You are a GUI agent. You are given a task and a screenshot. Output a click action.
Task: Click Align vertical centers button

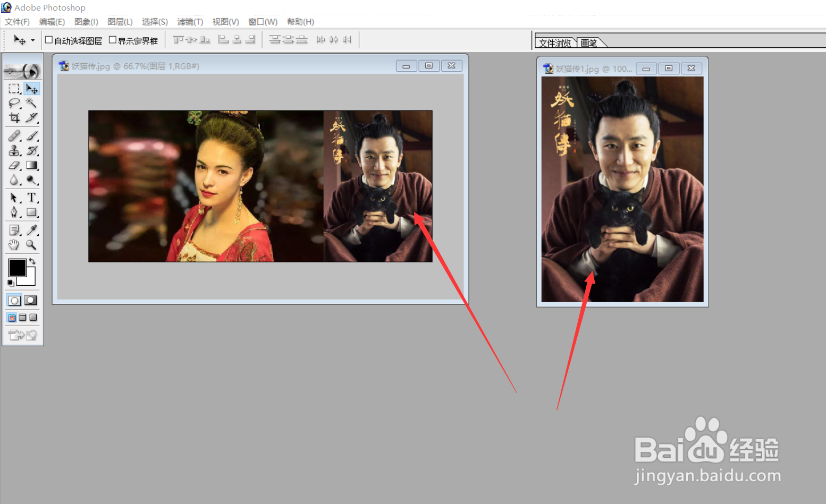point(191,40)
